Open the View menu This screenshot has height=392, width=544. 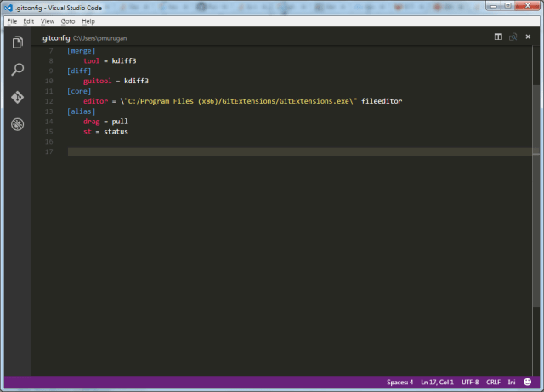(x=48, y=20)
